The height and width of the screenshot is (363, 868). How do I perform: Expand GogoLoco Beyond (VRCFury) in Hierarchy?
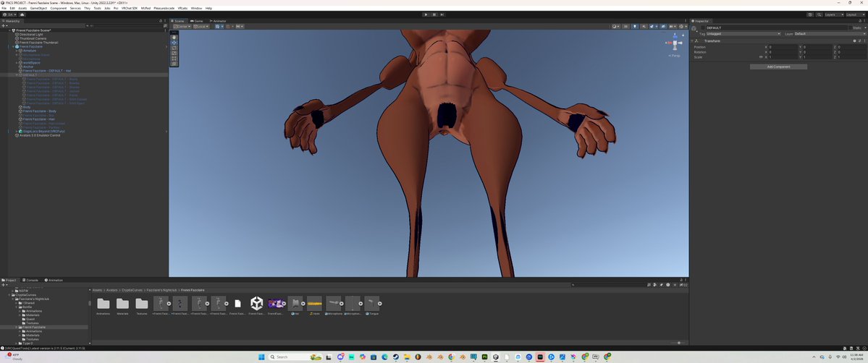coord(17,131)
